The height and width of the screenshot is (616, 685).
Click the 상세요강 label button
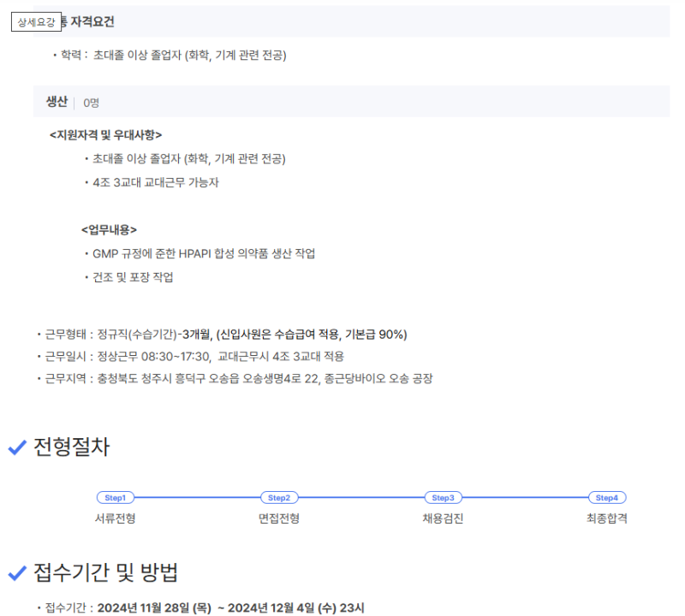(36, 22)
